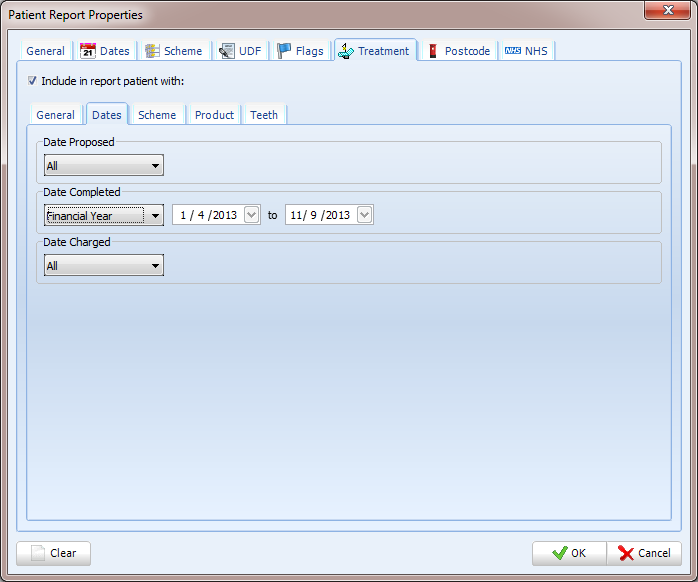Click the 'Date Proposed' group label
Image resolution: width=698 pixels, height=582 pixels.
[x=79, y=142]
